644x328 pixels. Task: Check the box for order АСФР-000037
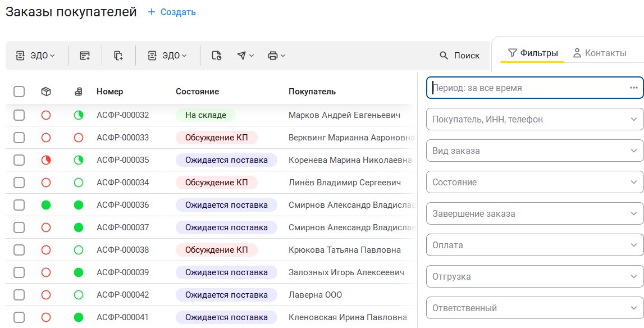coord(19,227)
